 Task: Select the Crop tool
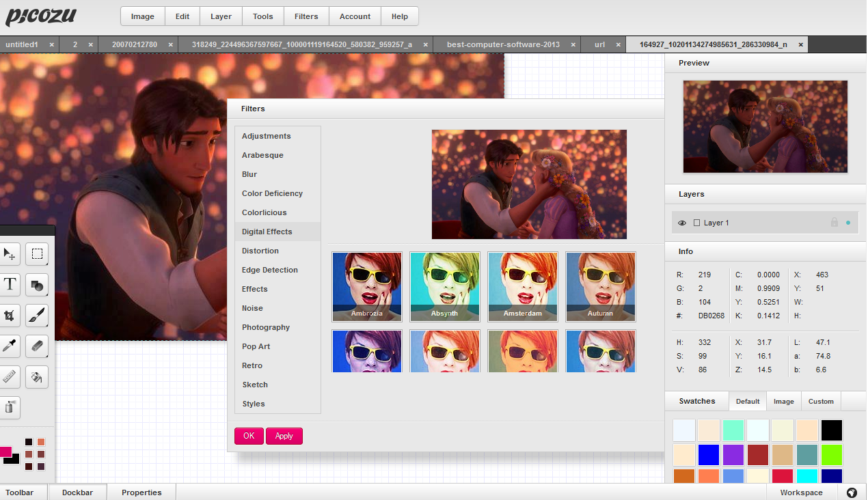pyautogui.click(x=10, y=316)
